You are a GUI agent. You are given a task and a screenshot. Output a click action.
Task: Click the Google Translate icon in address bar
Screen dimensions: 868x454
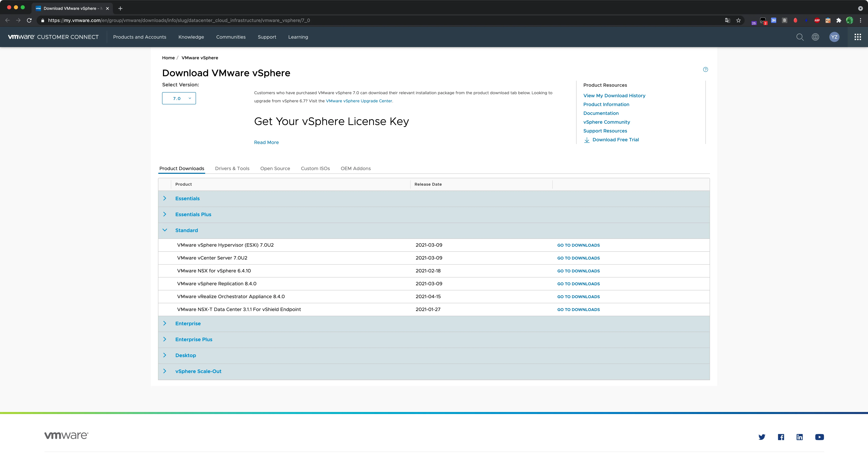click(x=727, y=20)
